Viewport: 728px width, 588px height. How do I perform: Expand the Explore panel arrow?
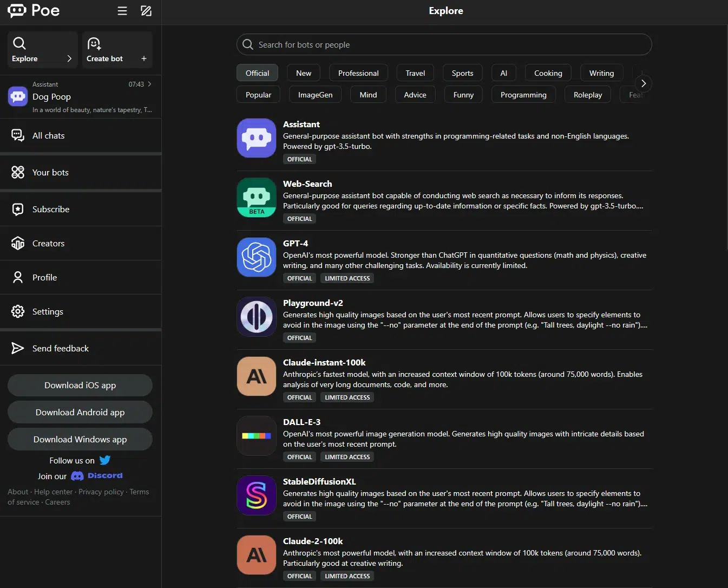coord(69,58)
